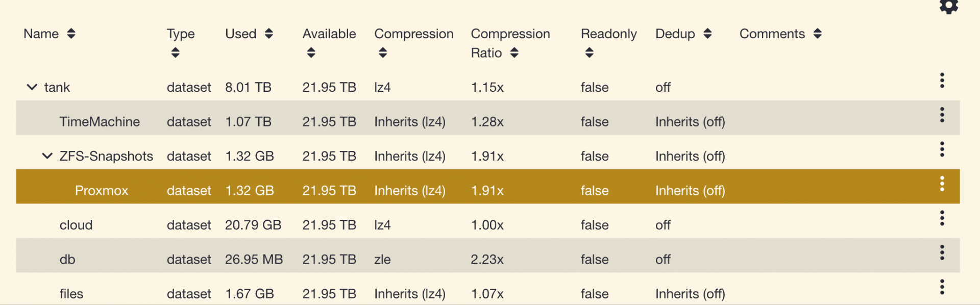Open the three-dot menu for Proxmox
This screenshot has width=980, height=305.
coord(942,184)
